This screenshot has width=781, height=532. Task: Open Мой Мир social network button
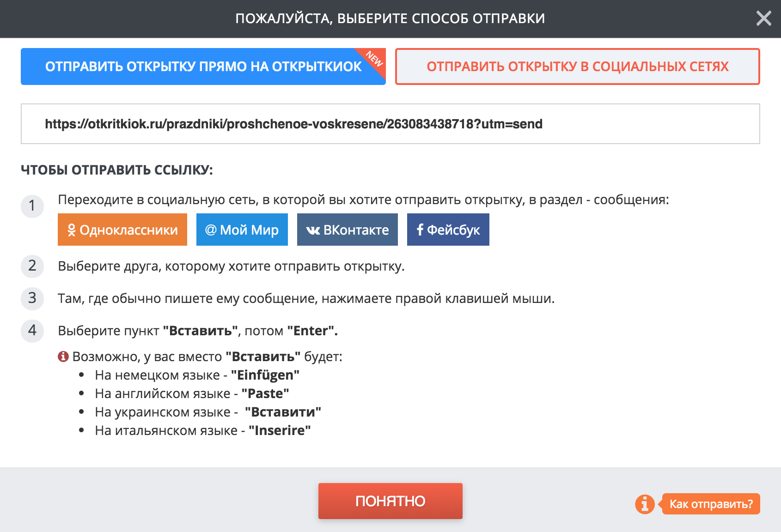[242, 230]
